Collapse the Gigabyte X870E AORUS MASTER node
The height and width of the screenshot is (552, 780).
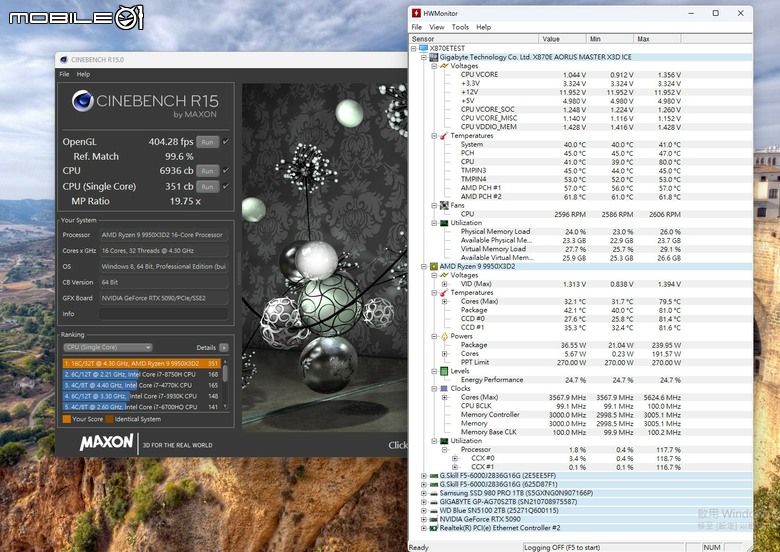pos(424,57)
